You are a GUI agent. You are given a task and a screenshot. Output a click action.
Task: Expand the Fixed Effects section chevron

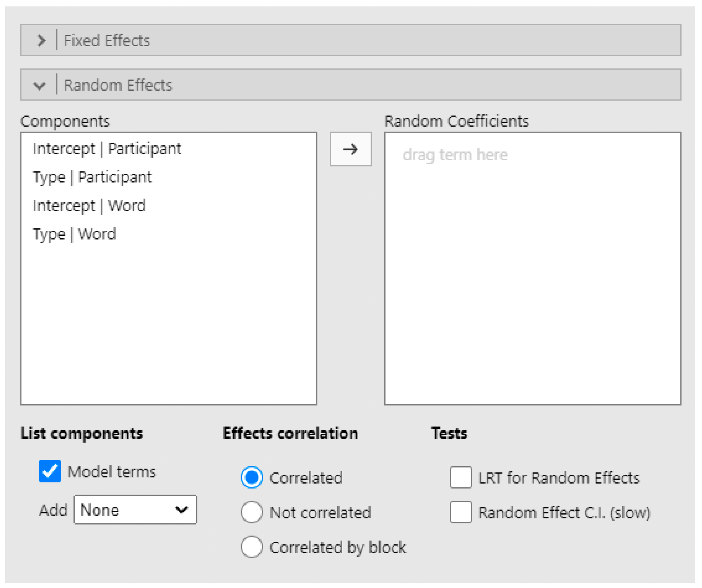coord(41,41)
